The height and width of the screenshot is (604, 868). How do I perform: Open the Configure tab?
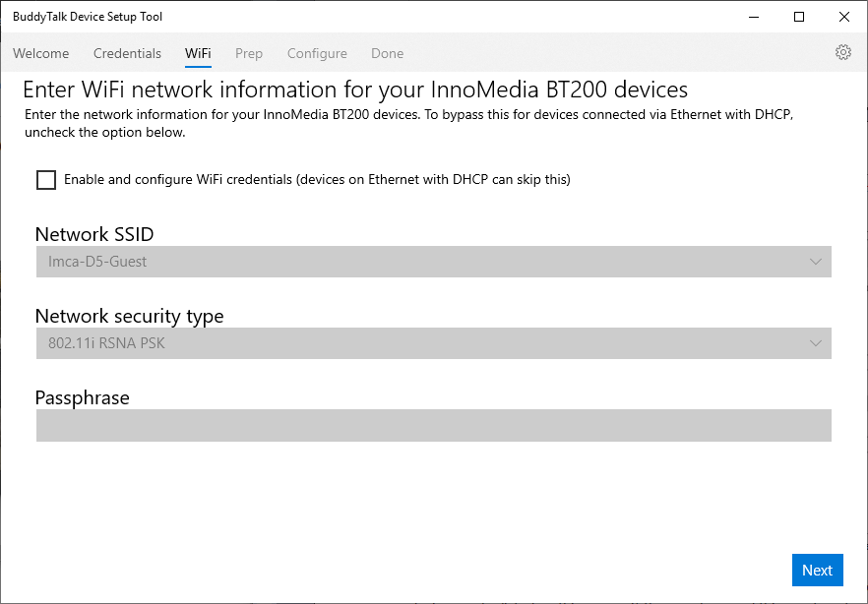tap(317, 54)
